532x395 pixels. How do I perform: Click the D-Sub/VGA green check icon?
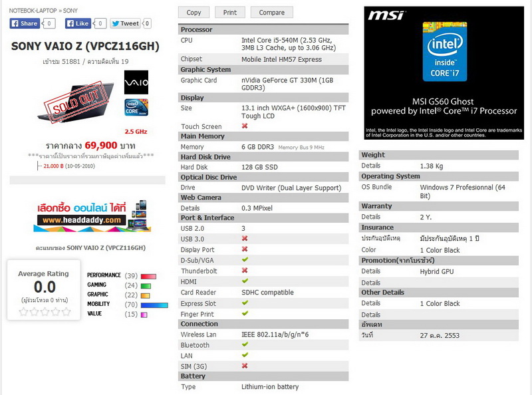coord(245,259)
